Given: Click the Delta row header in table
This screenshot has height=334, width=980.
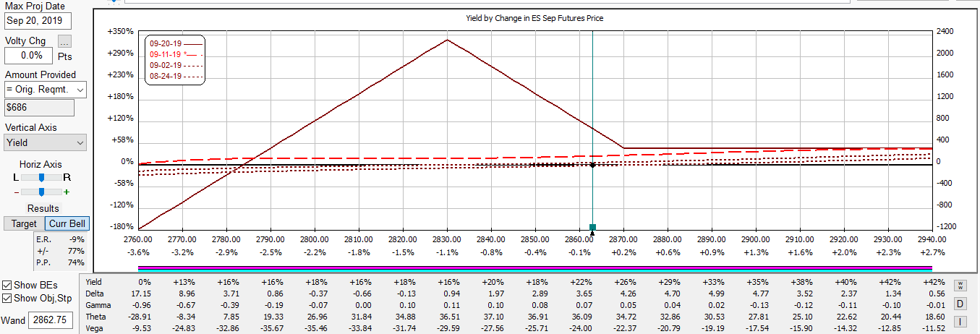Looking at the screenshot, I should (x=94, y=294).
